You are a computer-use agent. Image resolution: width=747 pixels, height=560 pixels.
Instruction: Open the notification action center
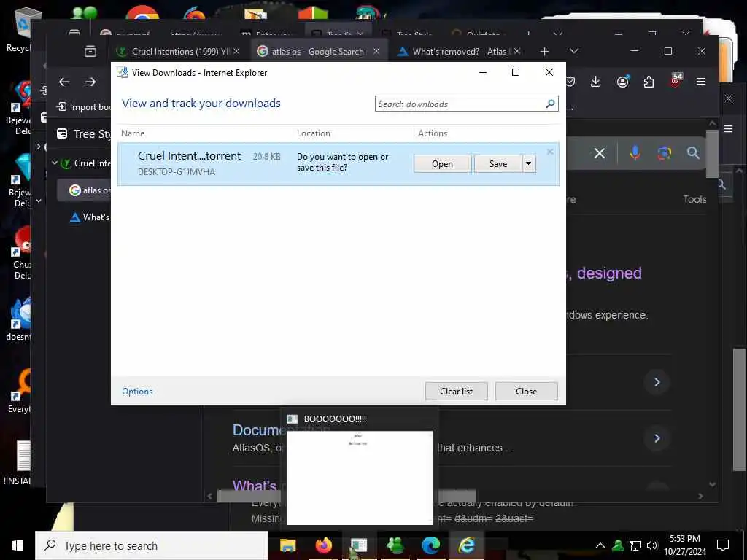tap(723, 545)
